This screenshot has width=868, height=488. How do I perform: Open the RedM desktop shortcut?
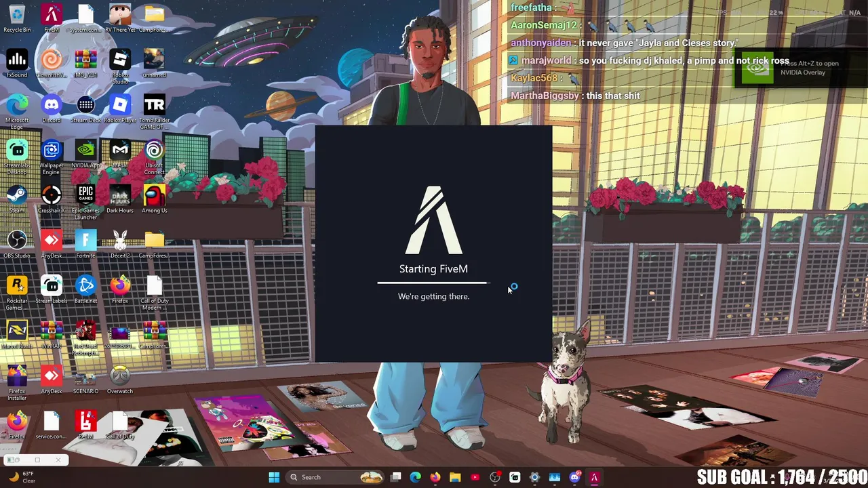(85, 426)
